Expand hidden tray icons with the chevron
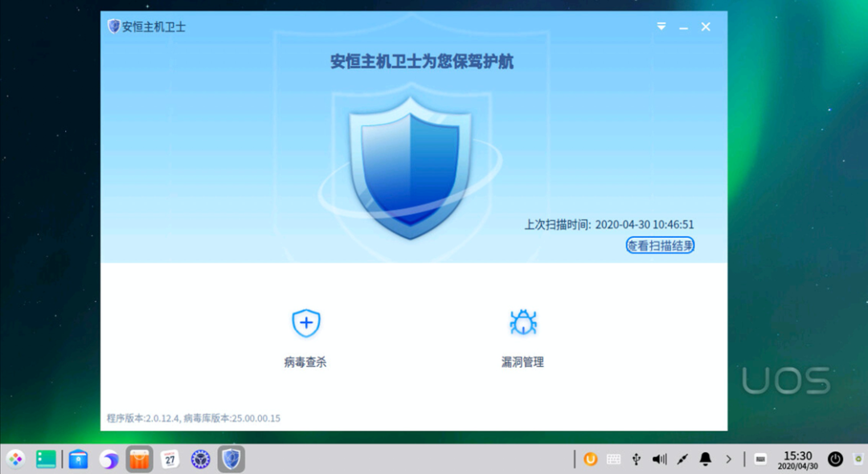The width and height of the screenshot is (868, 474). [727, 459]
